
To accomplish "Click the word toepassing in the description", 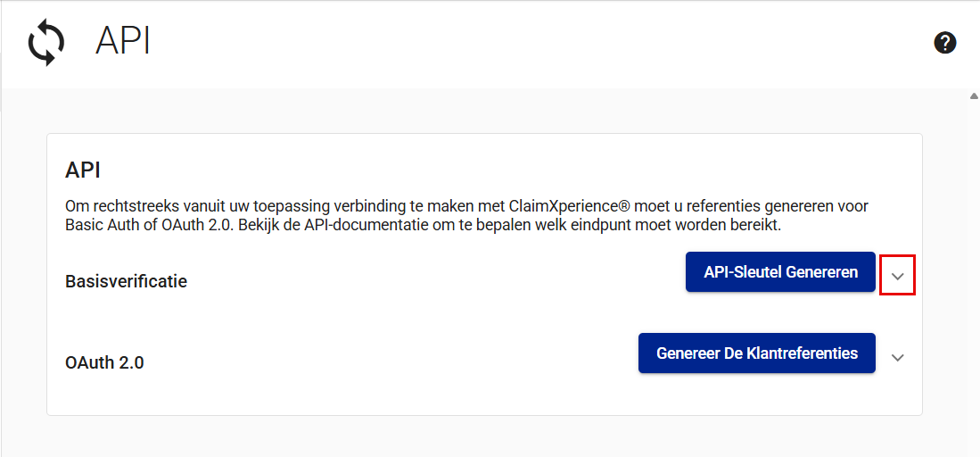I will [x=309, y=206].
